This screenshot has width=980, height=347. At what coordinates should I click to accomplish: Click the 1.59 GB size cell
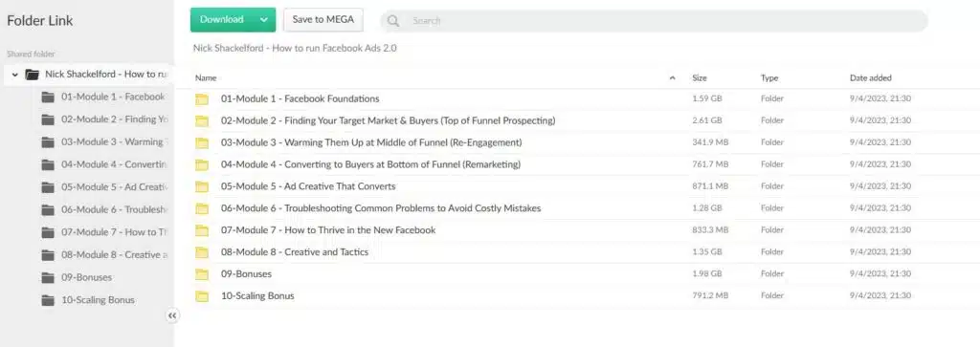click(x=707, y=98)
